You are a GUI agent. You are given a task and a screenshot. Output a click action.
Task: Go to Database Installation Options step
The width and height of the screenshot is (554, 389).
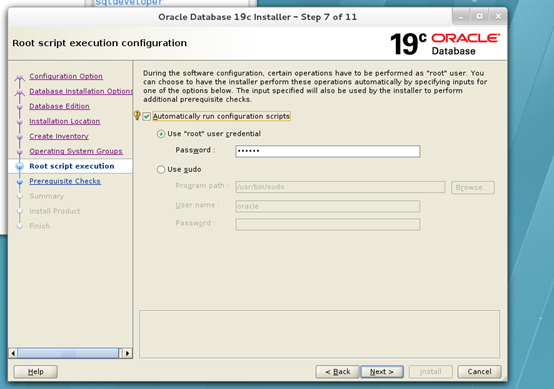(81, 91)
